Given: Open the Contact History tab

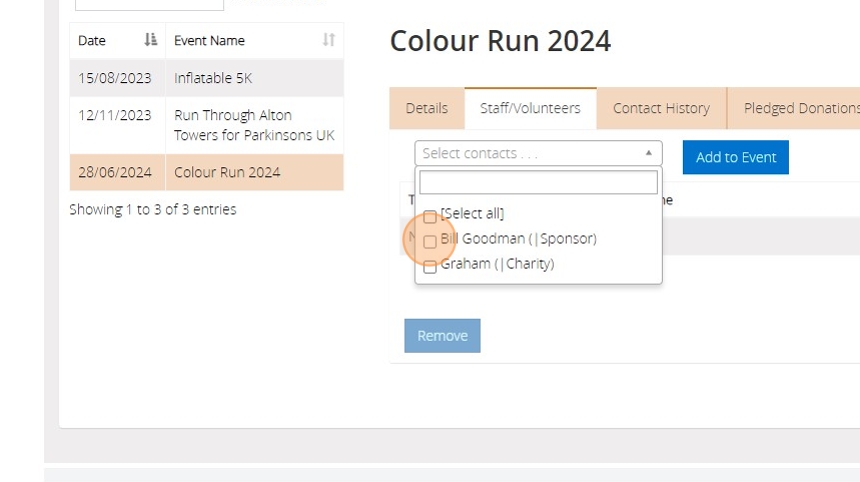Looking at the screenshot, I should coord(661,108).
